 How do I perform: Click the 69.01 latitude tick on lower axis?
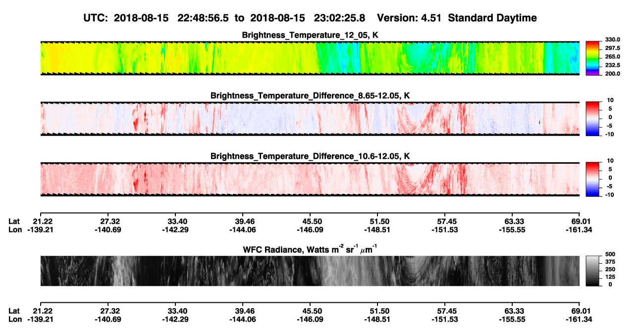(x=579, y=311)
